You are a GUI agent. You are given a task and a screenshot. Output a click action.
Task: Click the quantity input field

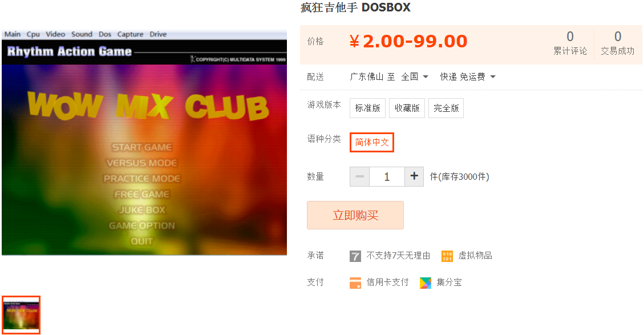coord(387,176)
